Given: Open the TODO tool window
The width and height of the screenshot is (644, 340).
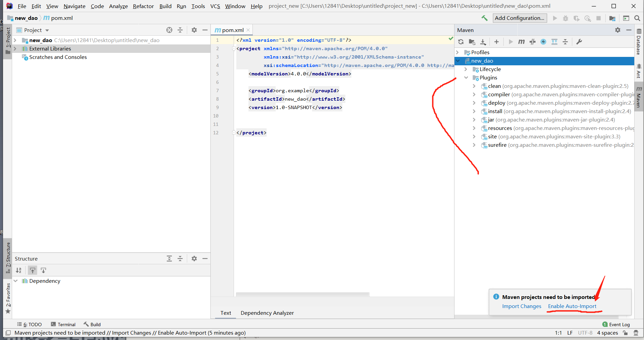Looking at the screenshot, I should pos(29,325).
